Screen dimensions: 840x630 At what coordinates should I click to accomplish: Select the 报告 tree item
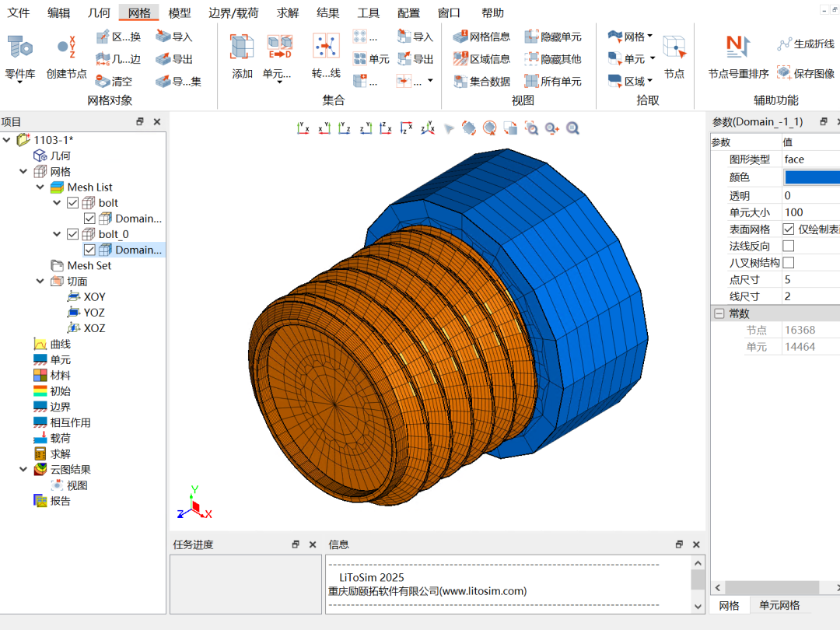coord(52,501)
